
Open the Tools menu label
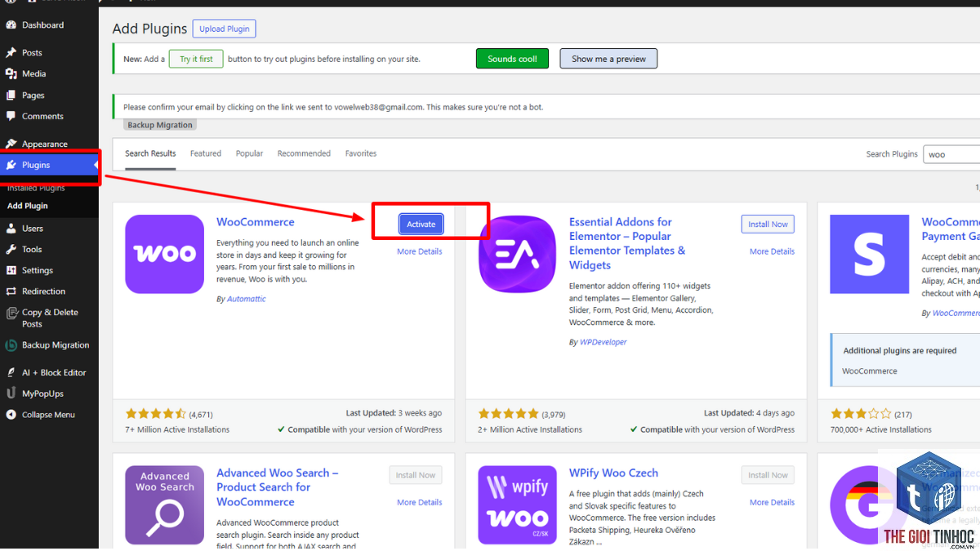click(x=32, y=250)
